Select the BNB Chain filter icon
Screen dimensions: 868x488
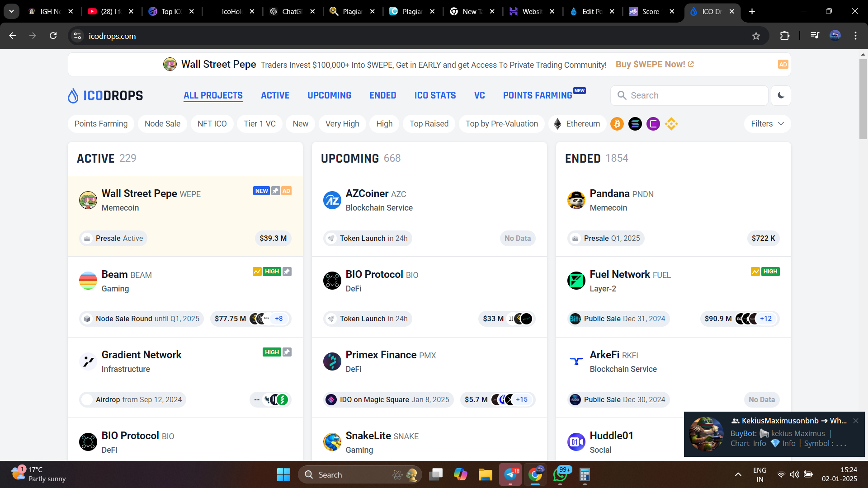[671, 123]
